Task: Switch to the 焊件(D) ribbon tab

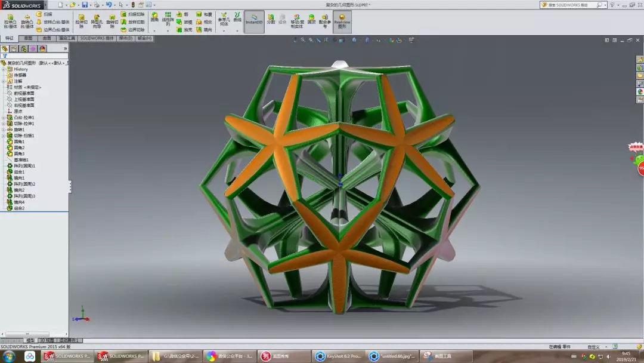Action: (126, 38)
